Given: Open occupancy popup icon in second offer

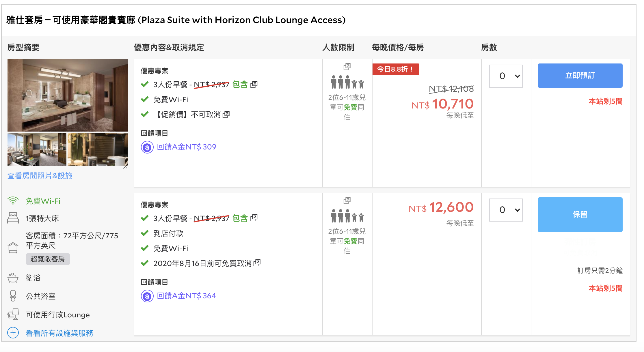Looking at the screenshot, I should click(347, 201).
